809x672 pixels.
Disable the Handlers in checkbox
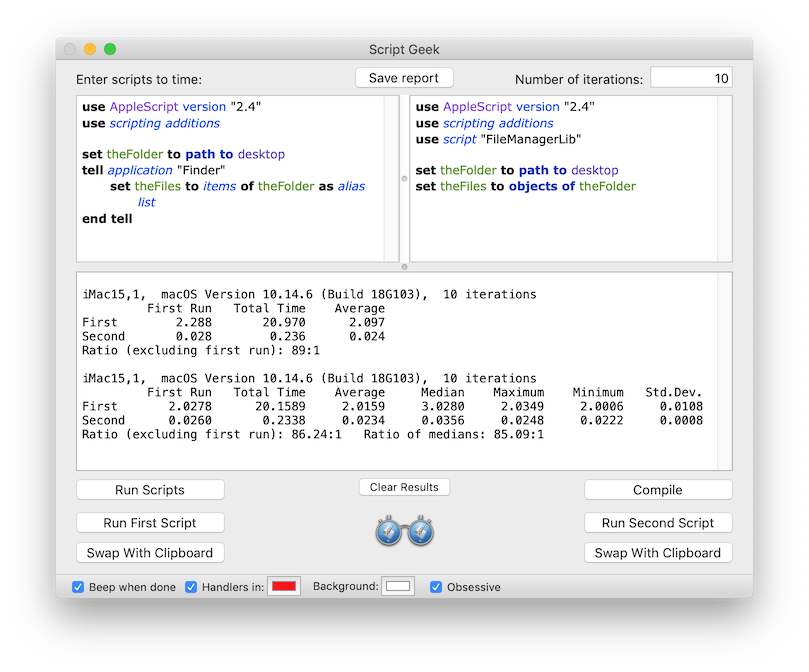pyautogui.click(x=192, y=587)
